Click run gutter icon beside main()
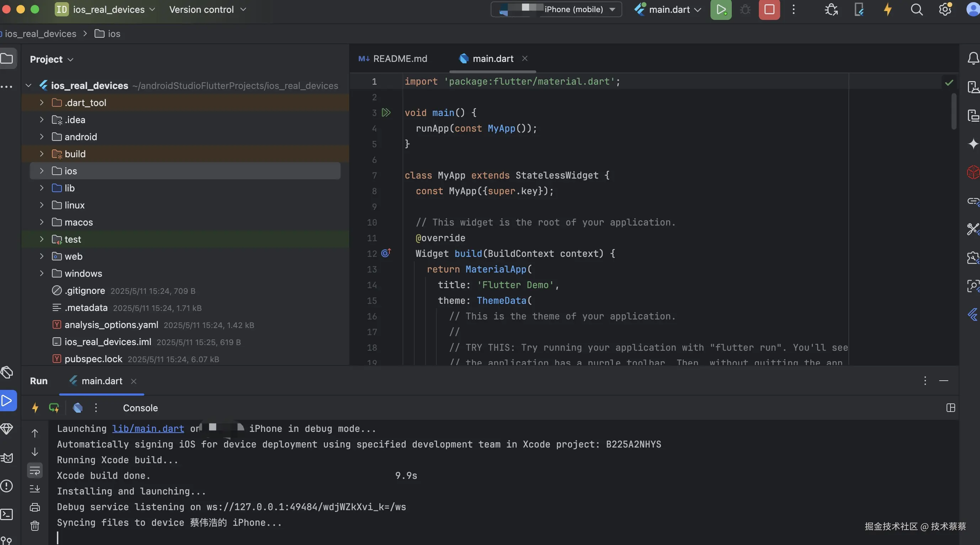Viewport: 980px width, 545px height. coord(386,113)
